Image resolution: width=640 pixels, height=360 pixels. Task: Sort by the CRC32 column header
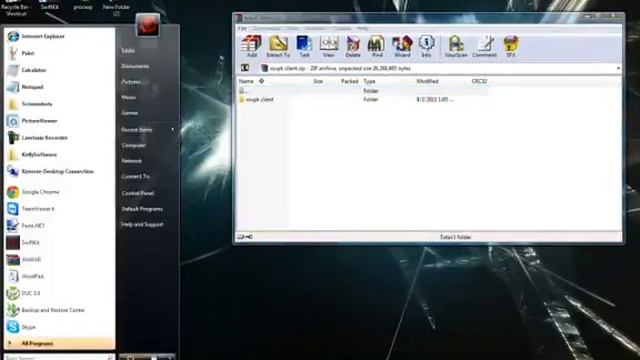point(480,81)
